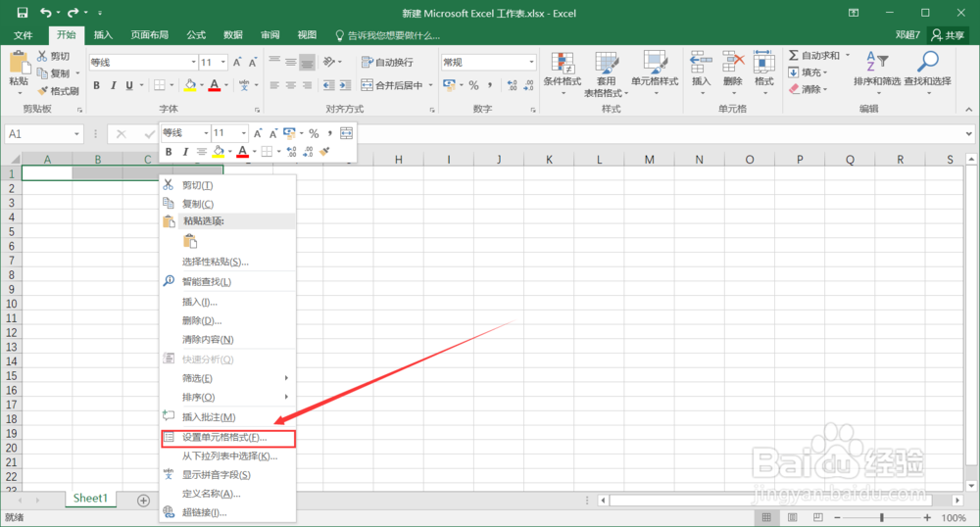This screenshot has width=980, height=527.
Task: Expand the formula bar
Action: 969,133
